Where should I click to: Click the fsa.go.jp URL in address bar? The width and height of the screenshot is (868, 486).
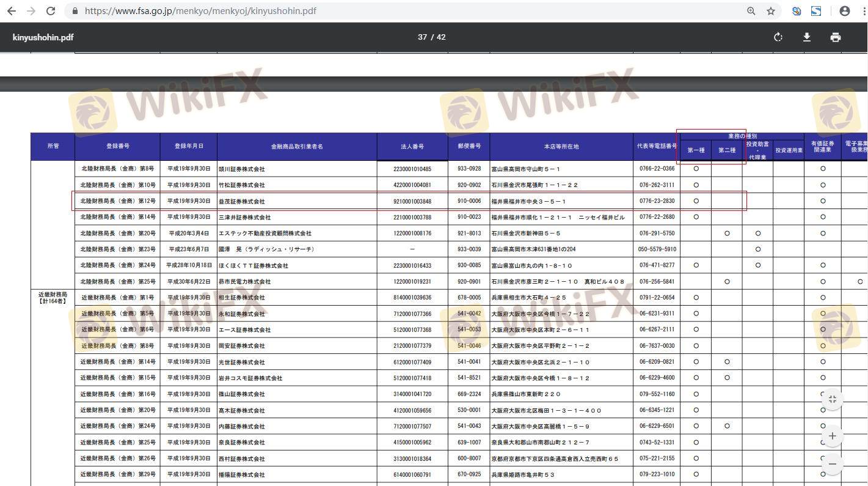coord(200,11)
